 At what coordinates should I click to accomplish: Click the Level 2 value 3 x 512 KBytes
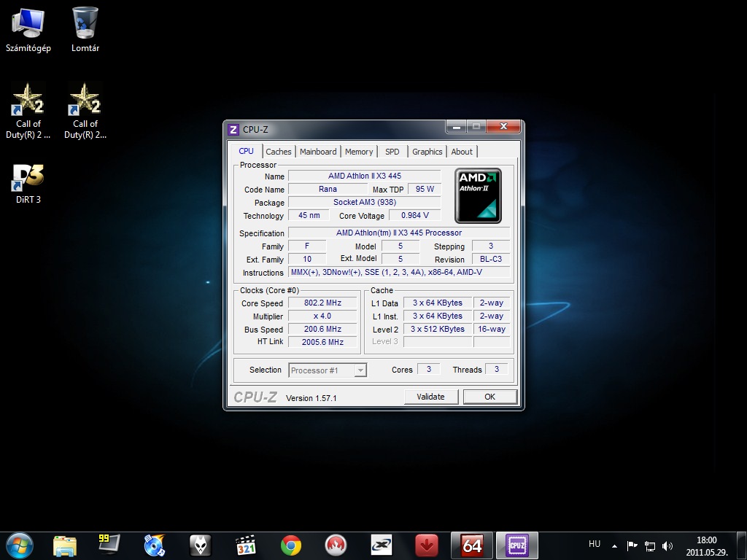[438, 329]
